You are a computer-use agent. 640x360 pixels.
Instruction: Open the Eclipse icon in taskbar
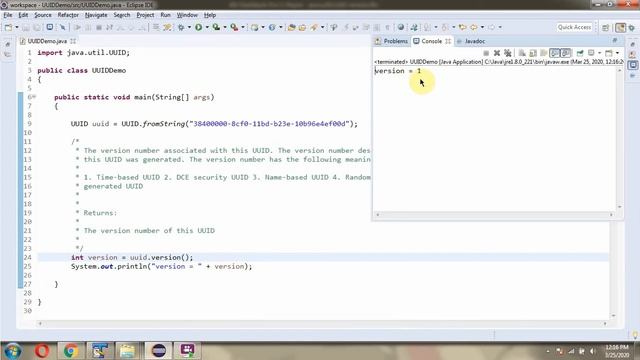point(159,351)
